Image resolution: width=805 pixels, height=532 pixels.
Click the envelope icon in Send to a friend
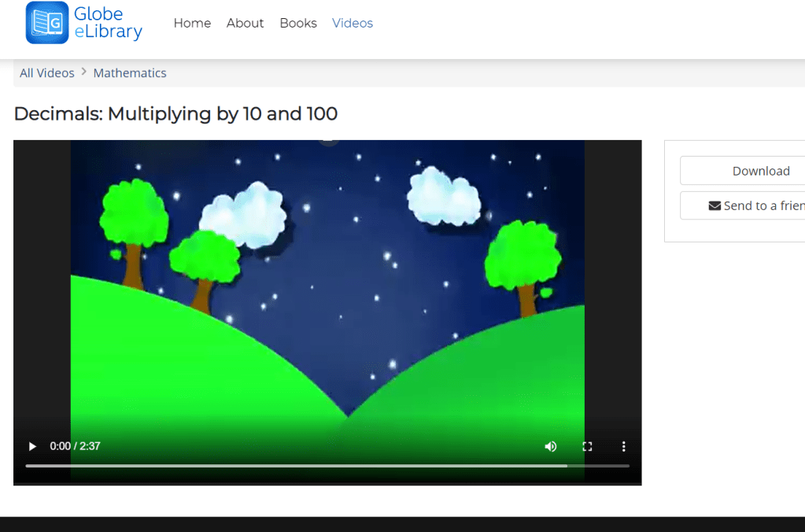click(x=715, y=205)
